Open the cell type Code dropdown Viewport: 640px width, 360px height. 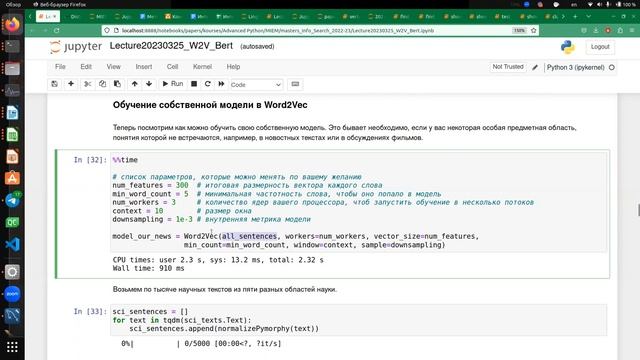click(x=256, y=84)
